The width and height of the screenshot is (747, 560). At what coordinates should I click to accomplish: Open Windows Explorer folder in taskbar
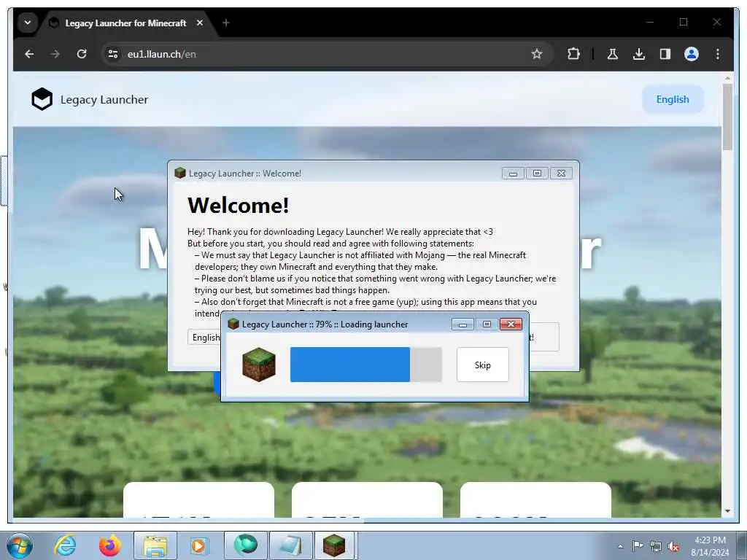coord(155,545)
